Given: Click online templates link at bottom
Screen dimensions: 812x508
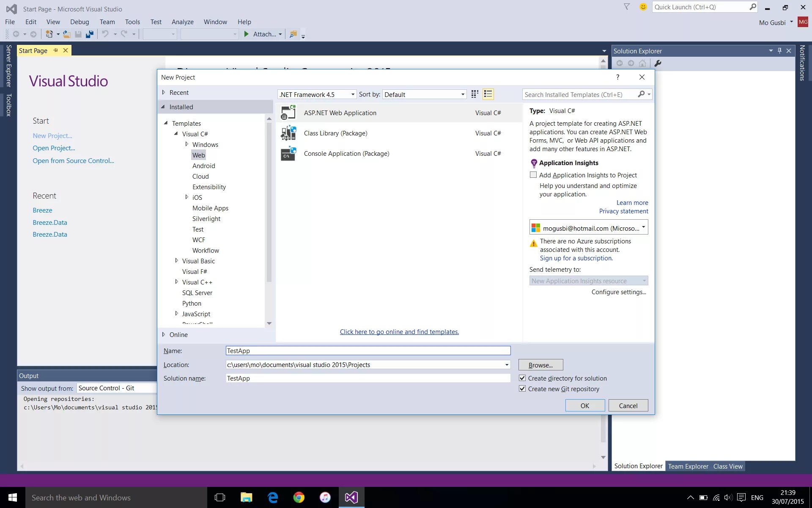Looking at the screenshot, I should click(399, 332).
